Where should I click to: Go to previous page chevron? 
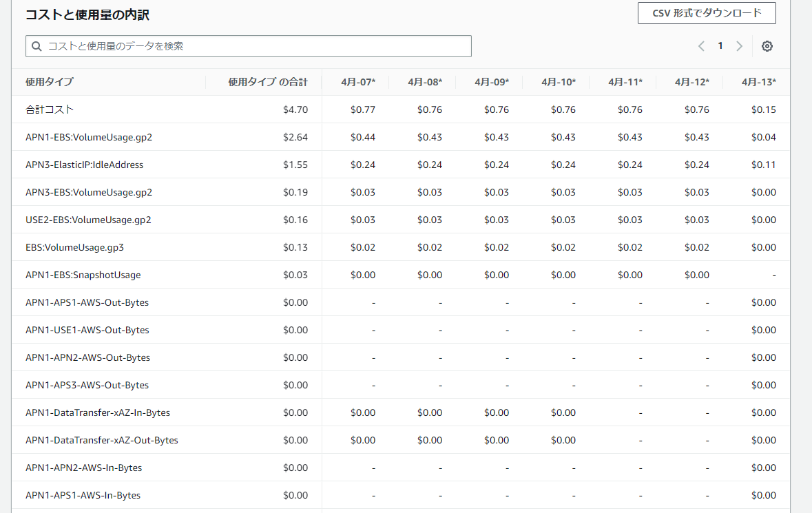click(x=701, y=46)
